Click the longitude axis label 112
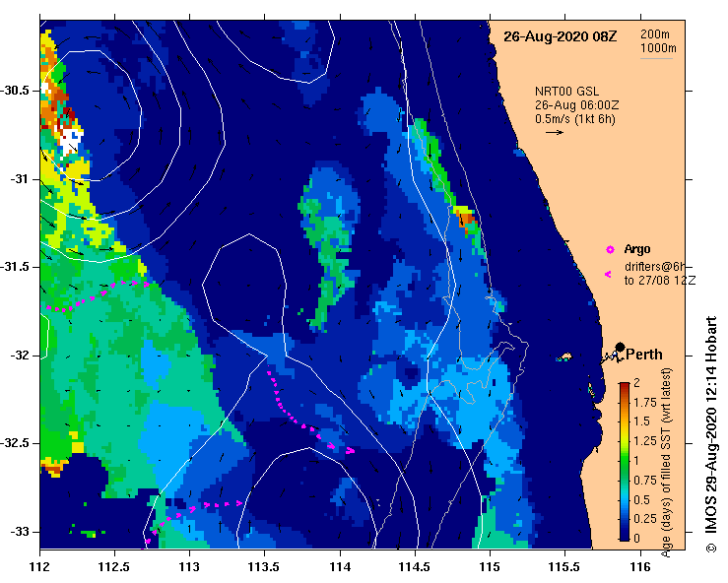The width and height of the screenshot is (728, 583). (x=39, y=567)
